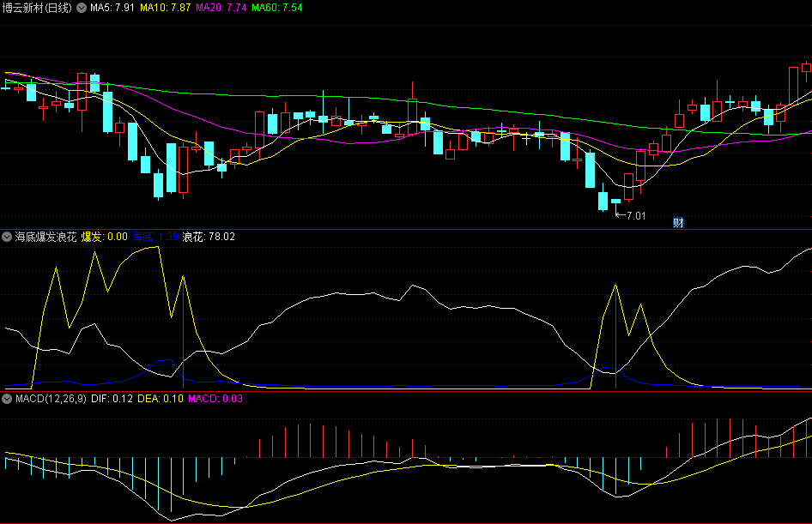Select the MACD(12,26,9) indicator label
Screen dimensions: 812x524
[51, 399]
